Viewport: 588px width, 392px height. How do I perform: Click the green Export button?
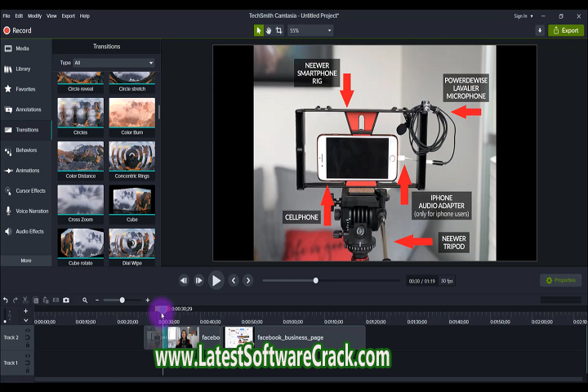click(565, 30)
